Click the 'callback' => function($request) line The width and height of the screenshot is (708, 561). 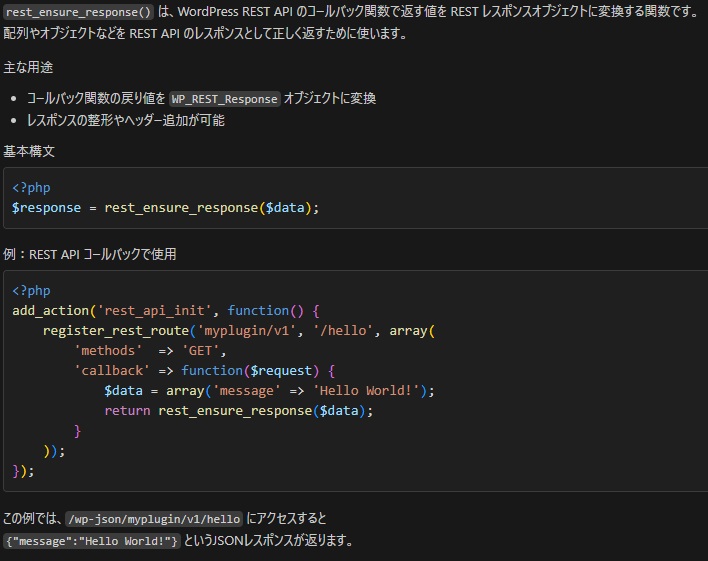coord(205,371)
